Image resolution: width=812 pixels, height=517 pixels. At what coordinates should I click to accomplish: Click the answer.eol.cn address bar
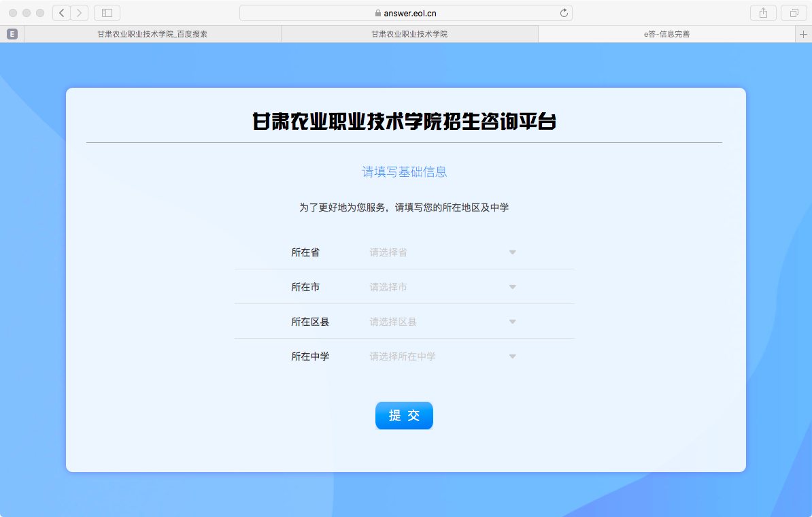click(405, 13)
